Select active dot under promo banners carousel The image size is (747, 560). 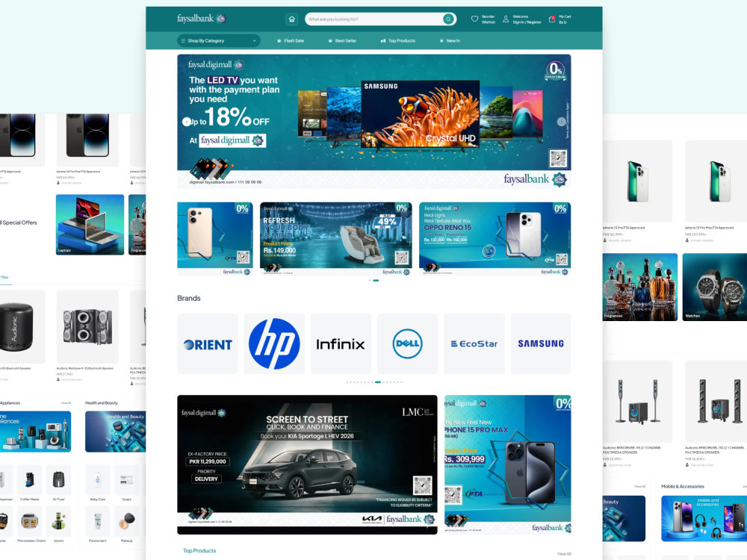pos(376,281)
